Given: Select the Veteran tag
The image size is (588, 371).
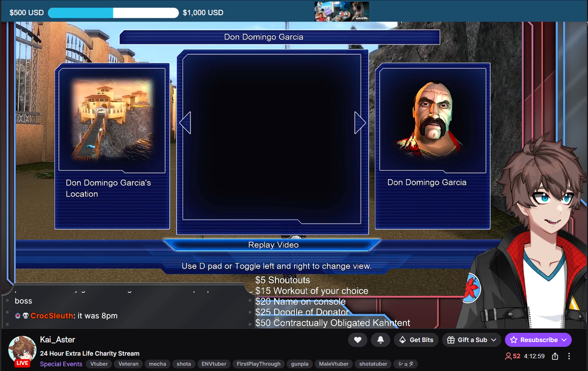Looking at the screenshot, I should pyautogui.click(x=128, y=364).
